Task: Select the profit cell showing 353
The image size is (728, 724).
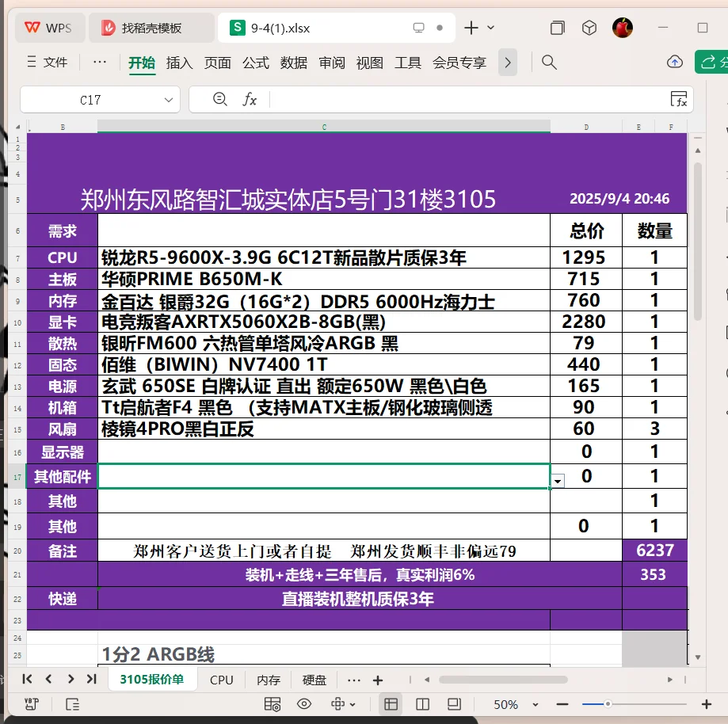Action: (x=654, y=574)
